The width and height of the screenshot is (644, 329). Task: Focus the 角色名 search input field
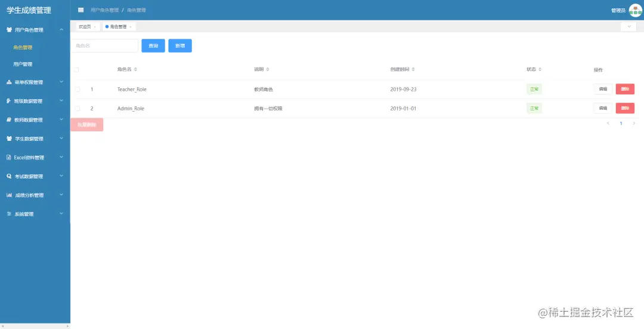pyautogui.click(x=105, y=45)
